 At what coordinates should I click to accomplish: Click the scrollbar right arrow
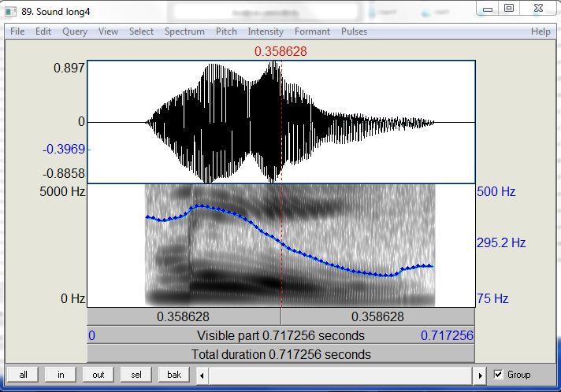coord(480,375)
